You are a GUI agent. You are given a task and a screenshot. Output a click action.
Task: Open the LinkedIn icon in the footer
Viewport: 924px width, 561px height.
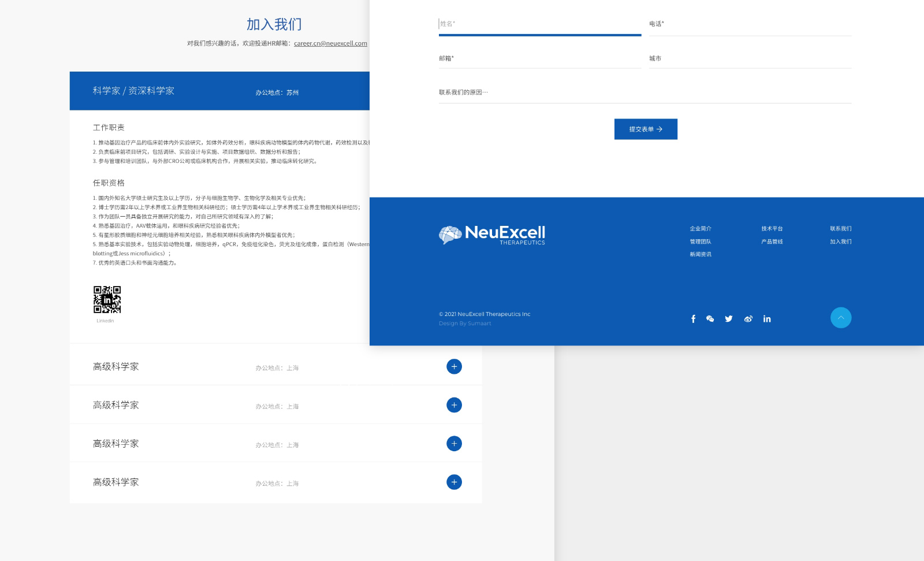click(x=767, y=319)
